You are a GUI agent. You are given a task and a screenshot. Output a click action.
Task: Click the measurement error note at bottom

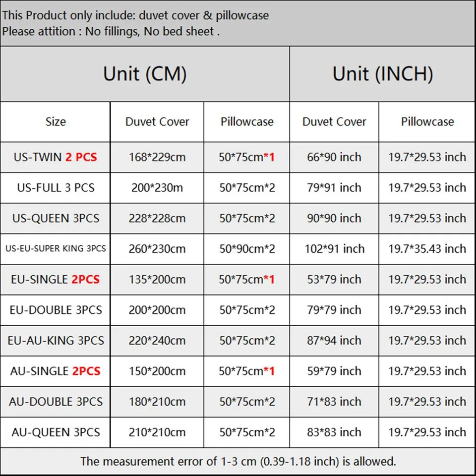click(x=238, y=462)
